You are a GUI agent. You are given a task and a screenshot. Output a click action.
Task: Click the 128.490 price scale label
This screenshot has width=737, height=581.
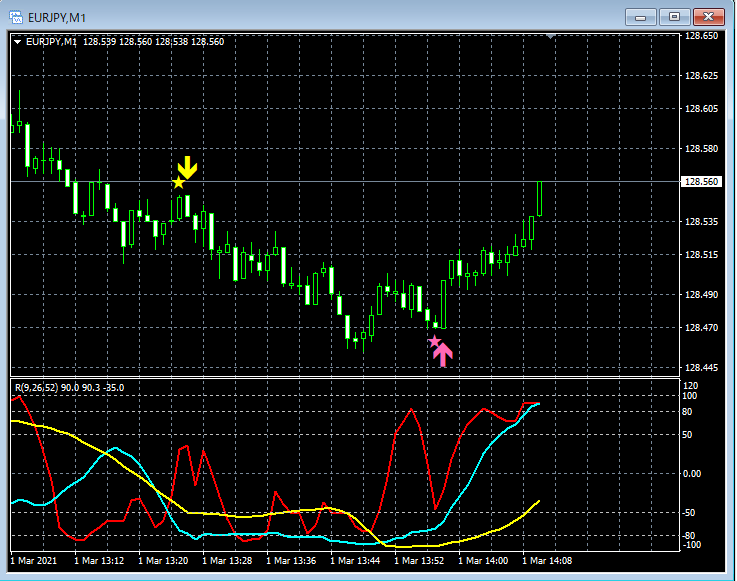(701, 294)
